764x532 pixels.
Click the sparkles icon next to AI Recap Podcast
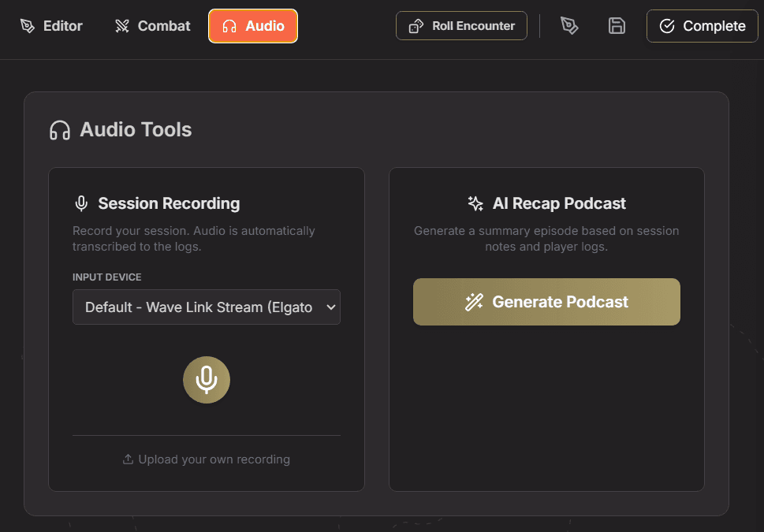pos(475,203)
